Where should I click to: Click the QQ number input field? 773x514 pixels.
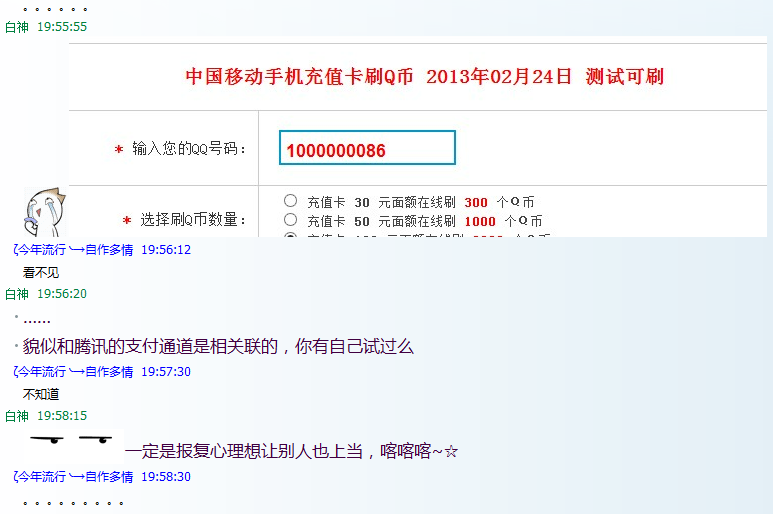pyautogui.click(x=367, y=147)
